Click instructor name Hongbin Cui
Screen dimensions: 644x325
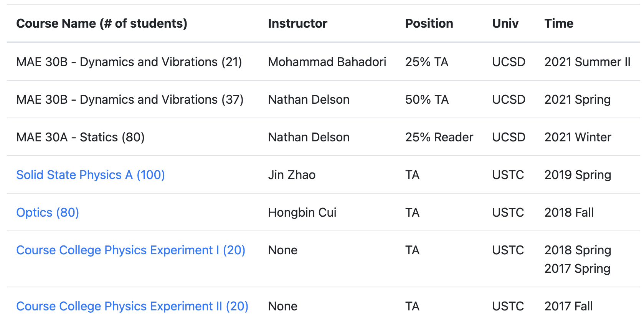tap(302, 212)
